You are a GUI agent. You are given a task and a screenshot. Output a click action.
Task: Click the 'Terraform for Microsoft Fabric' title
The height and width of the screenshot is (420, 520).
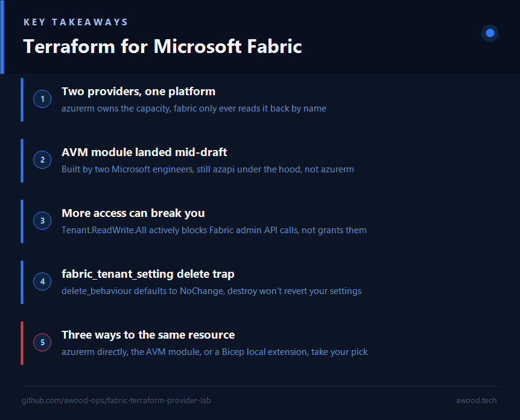[x=162, y=46]
